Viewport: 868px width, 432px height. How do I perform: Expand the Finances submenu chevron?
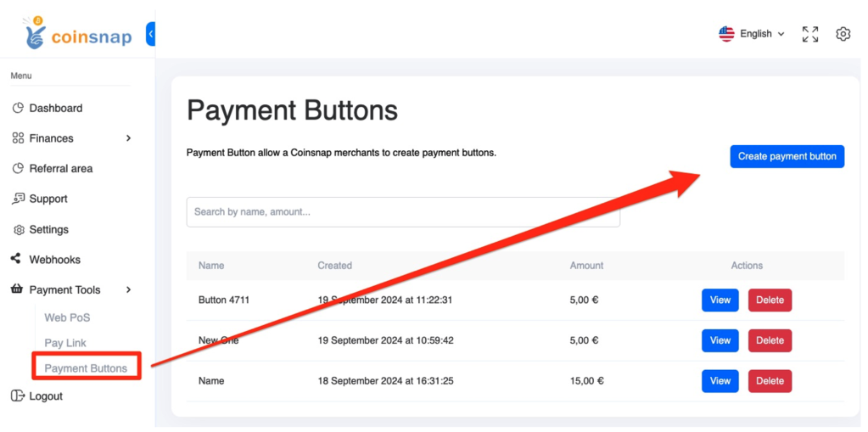128,137
